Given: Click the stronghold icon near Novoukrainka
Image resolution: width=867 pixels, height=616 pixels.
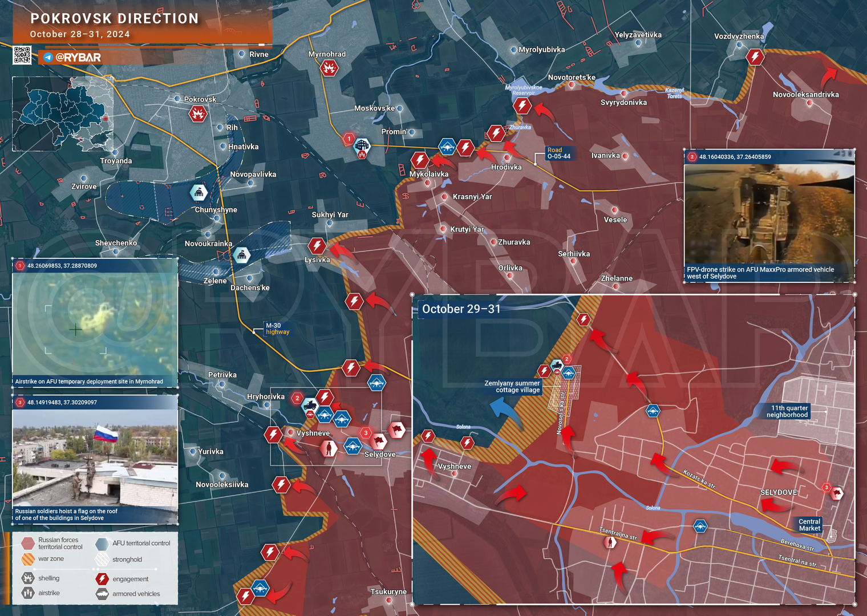Looking at the screenshot, I should 242,255.
